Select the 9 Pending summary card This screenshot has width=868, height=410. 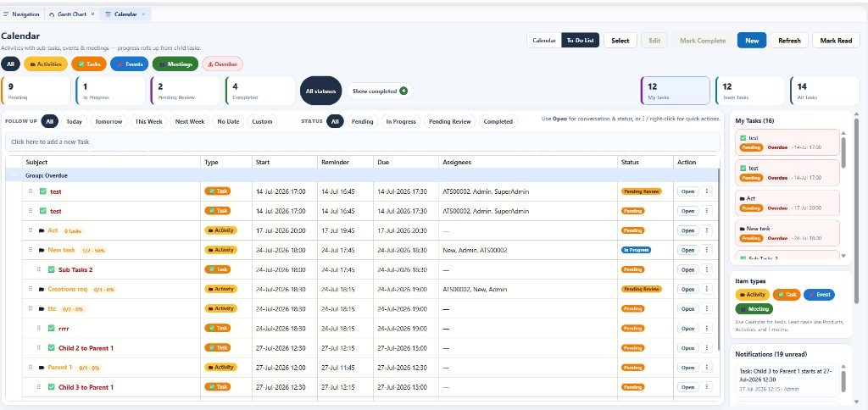36,91
